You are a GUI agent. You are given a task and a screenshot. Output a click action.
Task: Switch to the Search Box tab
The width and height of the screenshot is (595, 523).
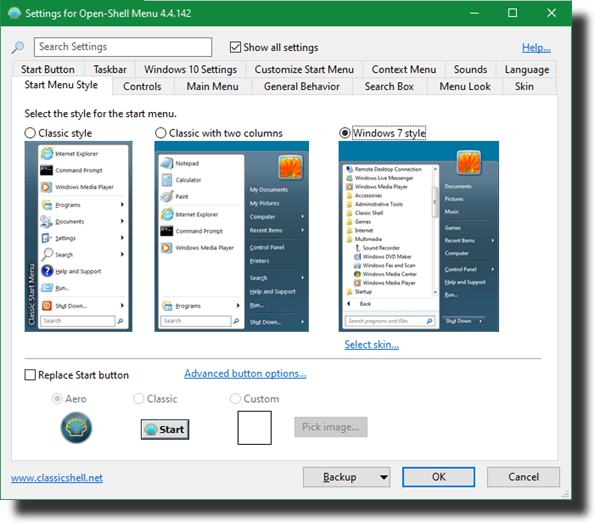click(389, 87)
